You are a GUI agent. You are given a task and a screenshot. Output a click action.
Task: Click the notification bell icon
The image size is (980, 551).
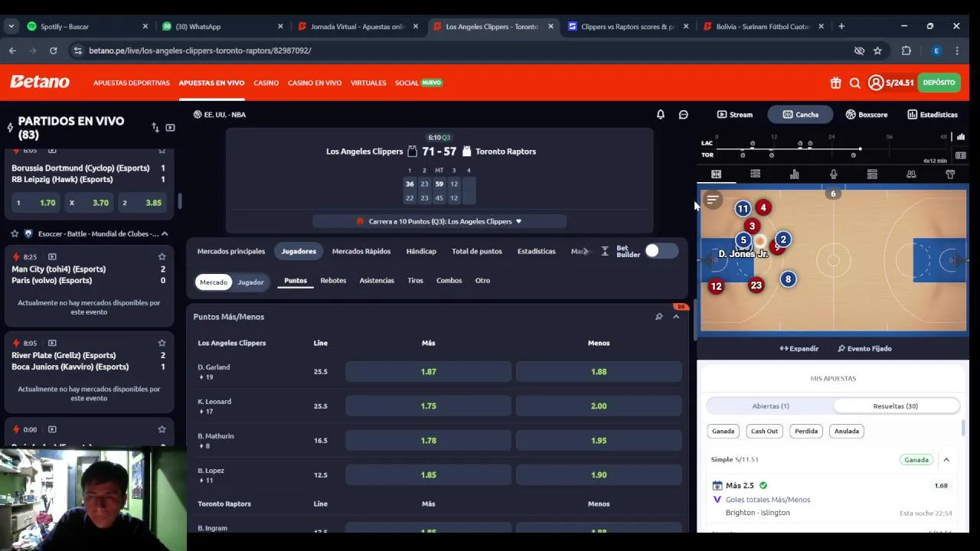pyautogui.click(x=661, y=115)
